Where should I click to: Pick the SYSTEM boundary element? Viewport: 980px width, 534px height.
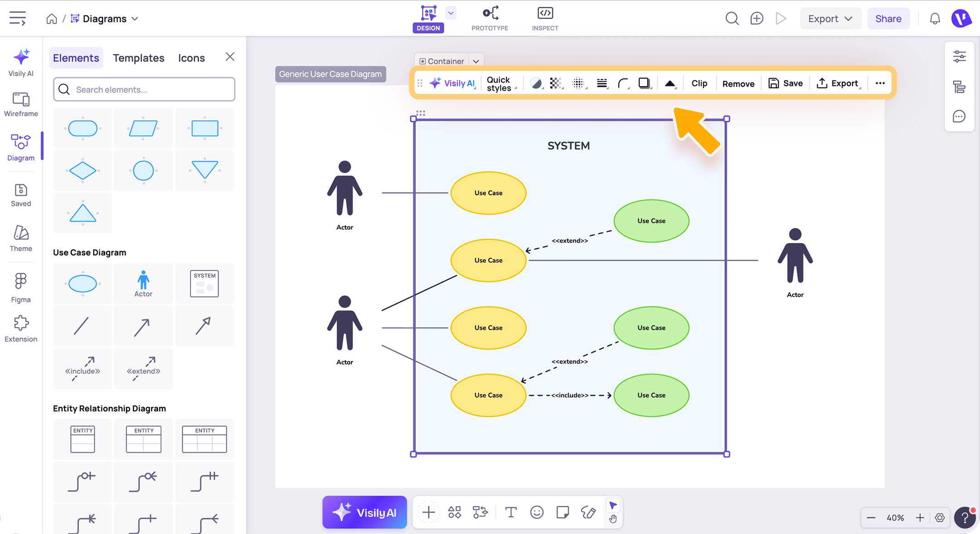pos(205,283)
